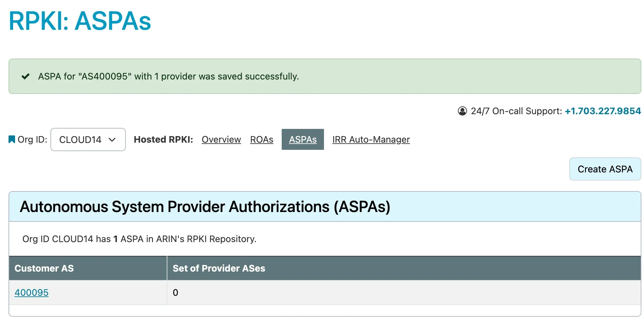644x318 pixels.
Task: Navigate to IRR Auto-Manager
Action: 371,139
